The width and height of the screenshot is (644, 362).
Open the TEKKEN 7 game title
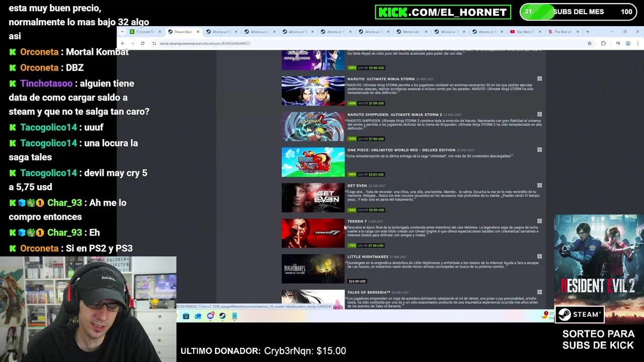357,221
